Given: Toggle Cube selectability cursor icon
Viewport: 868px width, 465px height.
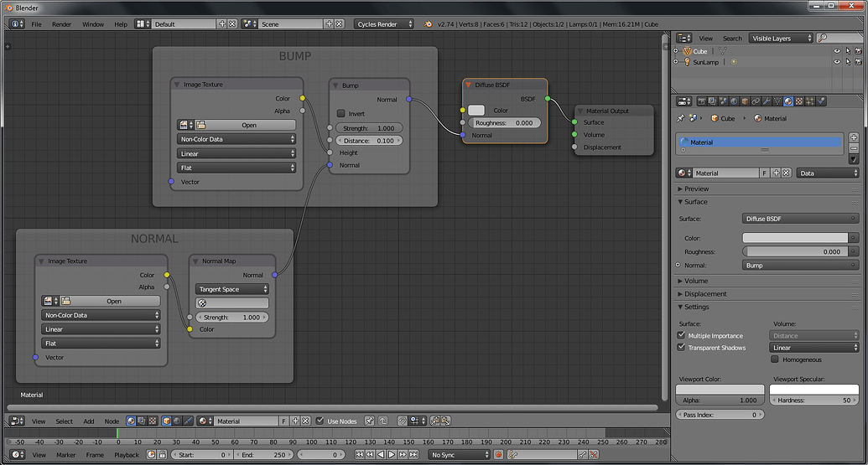Looking at the screenshot, I should 848,51.
